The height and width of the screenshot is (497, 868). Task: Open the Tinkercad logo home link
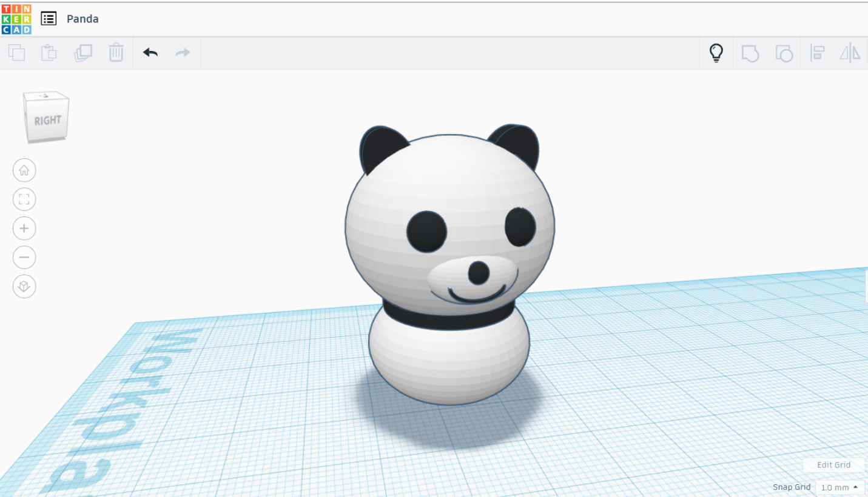16,19
